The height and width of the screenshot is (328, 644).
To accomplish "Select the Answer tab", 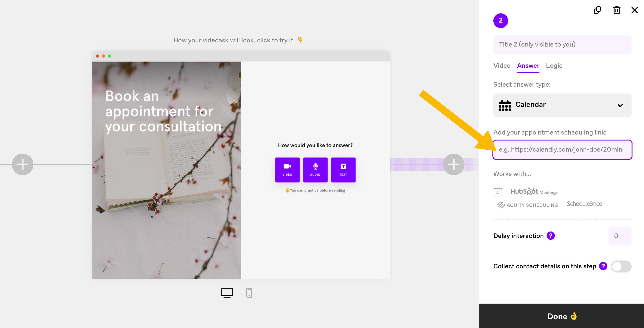I will coord(528,66).
